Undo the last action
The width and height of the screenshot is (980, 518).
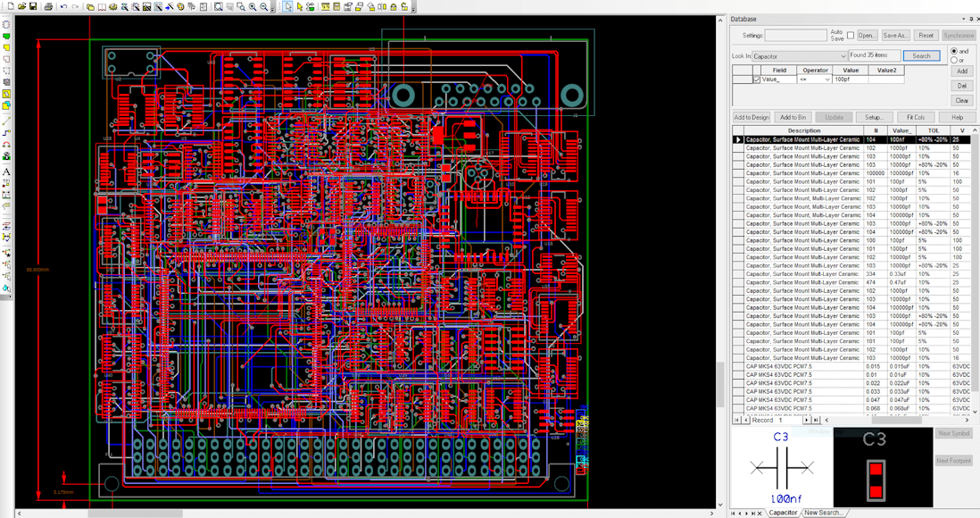63,6
